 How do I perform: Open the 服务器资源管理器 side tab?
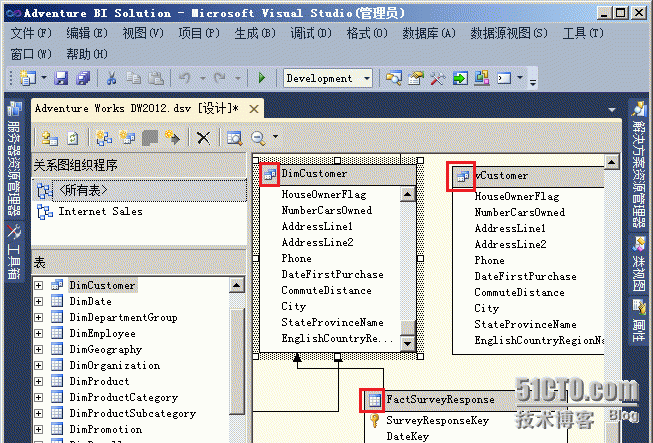pyautogui.click(x=14, y=161)
